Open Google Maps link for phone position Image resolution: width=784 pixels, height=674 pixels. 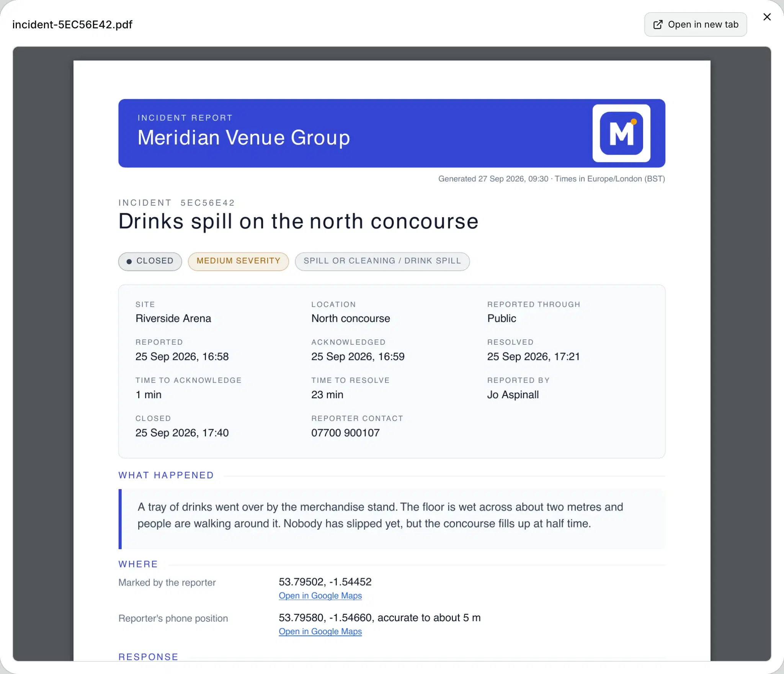pos(320,631)
